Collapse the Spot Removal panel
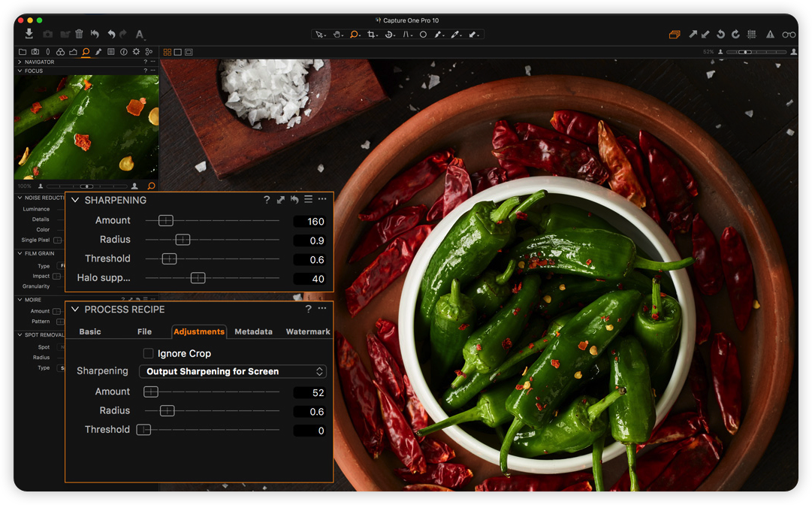The height and width of the screenshot is (505, 812). [x=20, y=335]
